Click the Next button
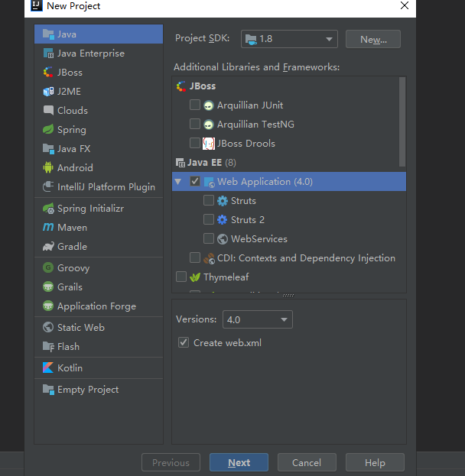Screen dimensions: 465x476 click(239, 462)
